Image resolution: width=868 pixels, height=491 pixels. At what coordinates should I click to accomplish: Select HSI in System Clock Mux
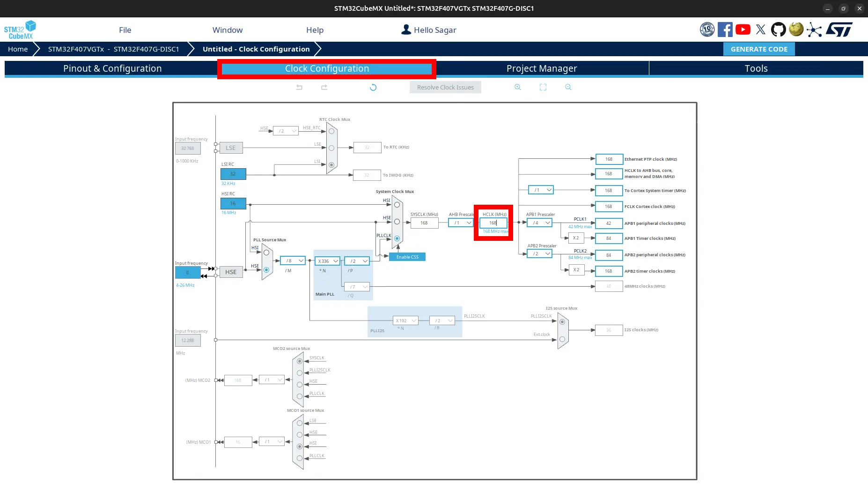tap(397, 205)
